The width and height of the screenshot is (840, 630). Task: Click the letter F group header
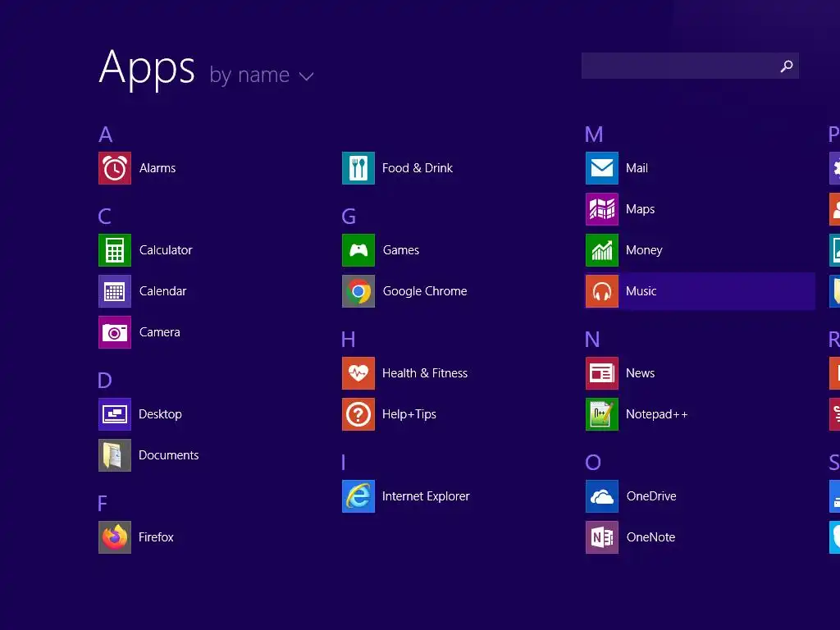point(103,504)
